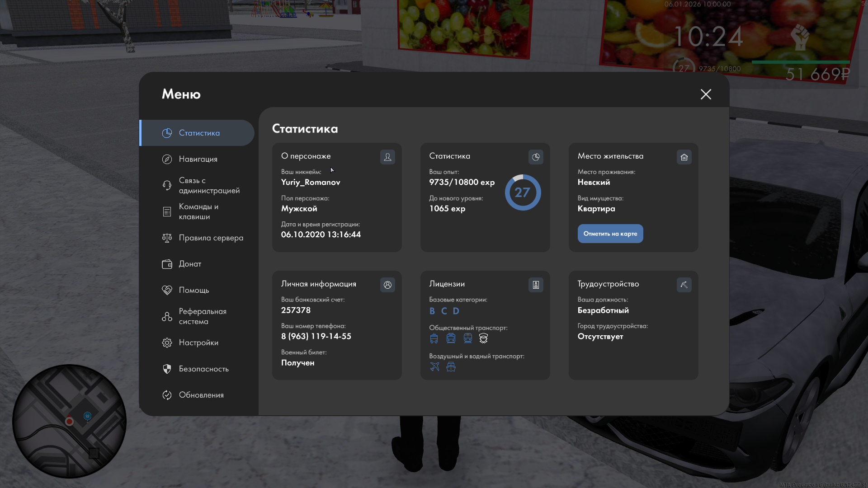Viewport: 868px width, 488px height.
Task: Open Правила сервера in sidebar
Action: (211, 238)
